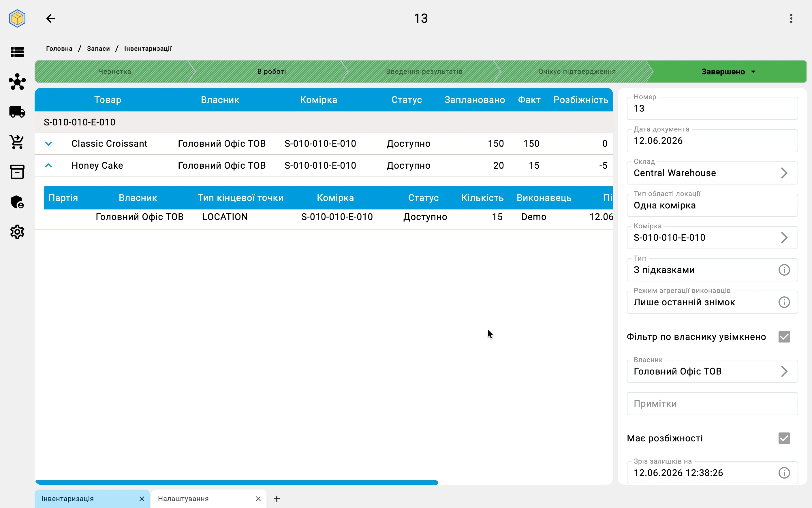Close the Налаштування tab
Viewport: 812px width, 508px height.
258,498
